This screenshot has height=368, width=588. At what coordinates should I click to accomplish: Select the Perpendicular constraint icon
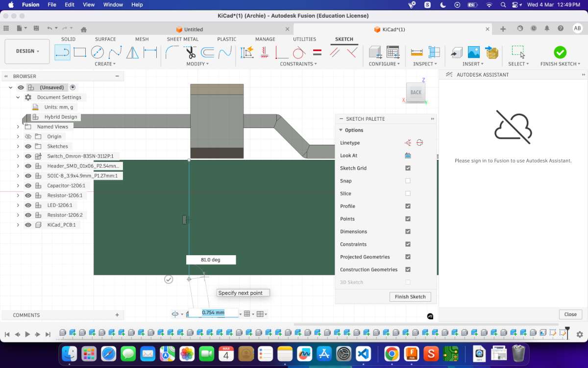[352, 52]
